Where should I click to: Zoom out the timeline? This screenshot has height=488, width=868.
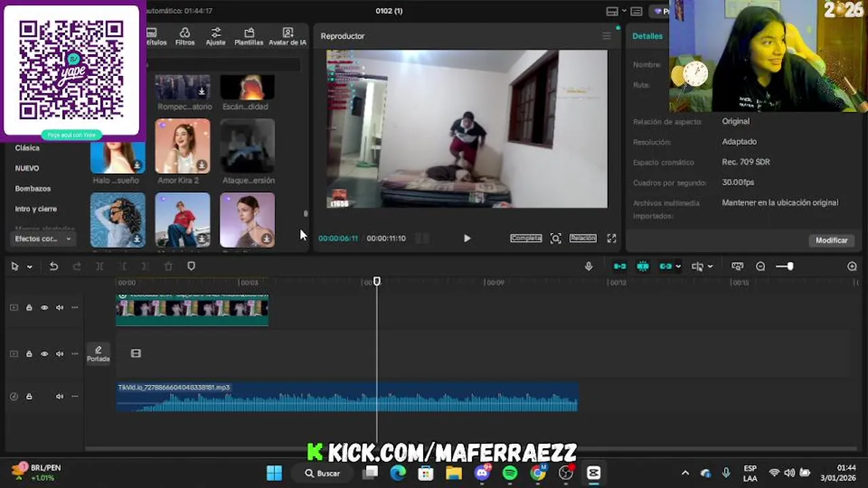[760, 266]
